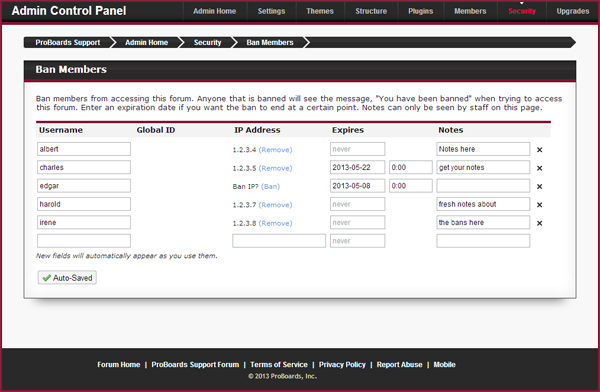Screen dimensions: 600x392
Task: Focus the empty new username field
Action: [x=84, y=241]
